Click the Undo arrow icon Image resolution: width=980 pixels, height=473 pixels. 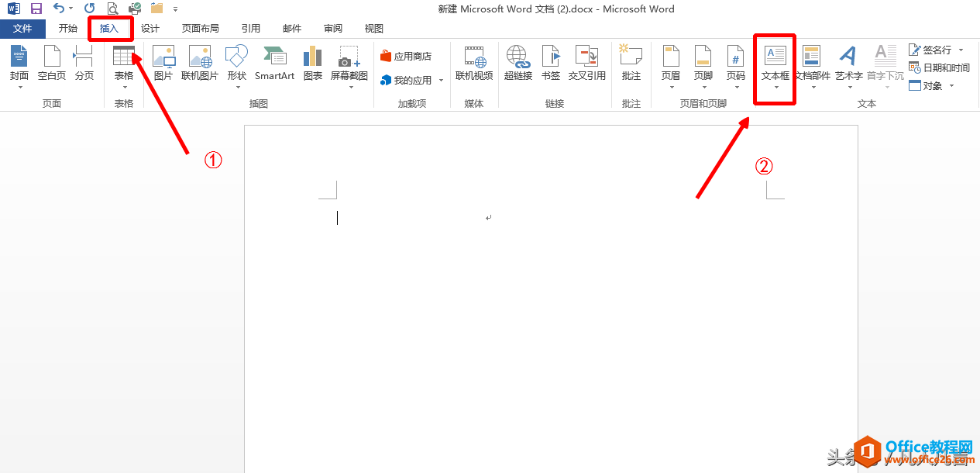tap(59, 9)
